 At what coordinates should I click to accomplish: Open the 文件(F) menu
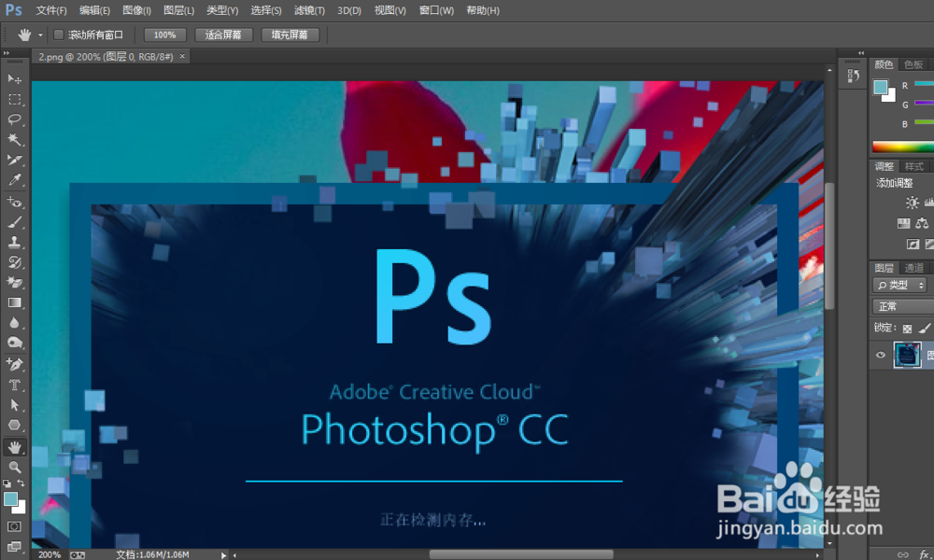pos(51,10)
